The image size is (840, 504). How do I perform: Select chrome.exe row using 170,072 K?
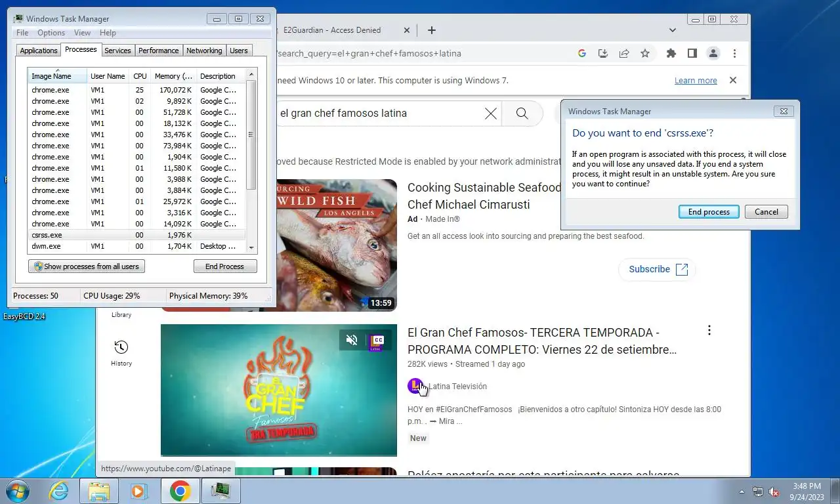pyautogui.click(x=136, y=90)
